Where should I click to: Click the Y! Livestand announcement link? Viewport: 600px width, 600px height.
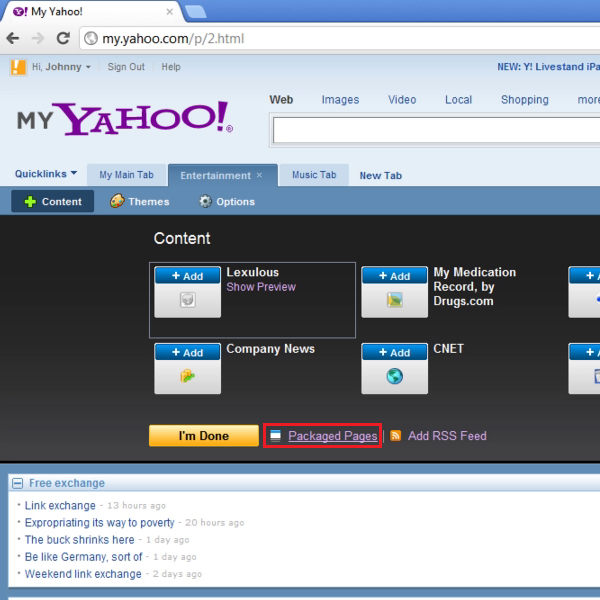tap(548, 67)
